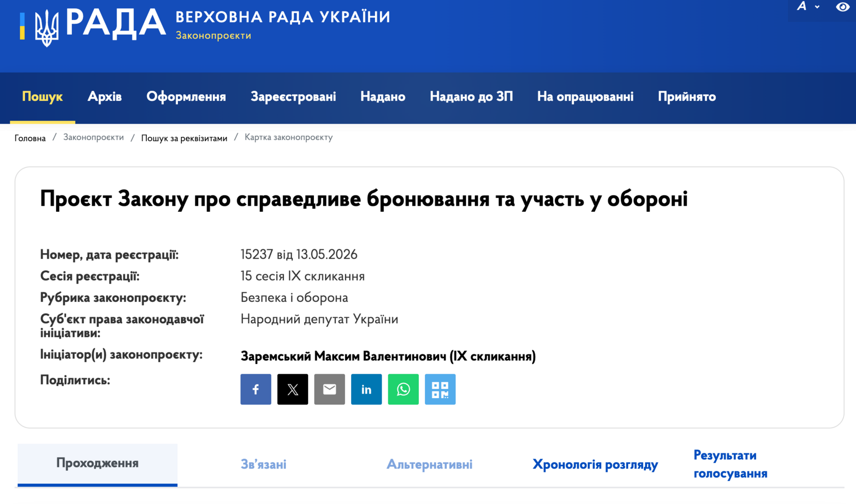Image resolution: width=856 pixels, height=504 pixels.
Task: Open the font size A dropdown
Action: click(808, 7)
